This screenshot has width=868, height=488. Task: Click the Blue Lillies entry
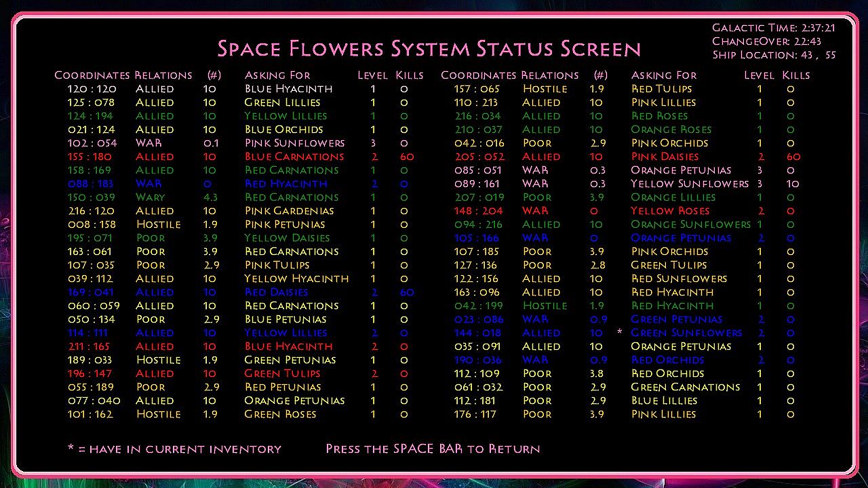[664, 401]
